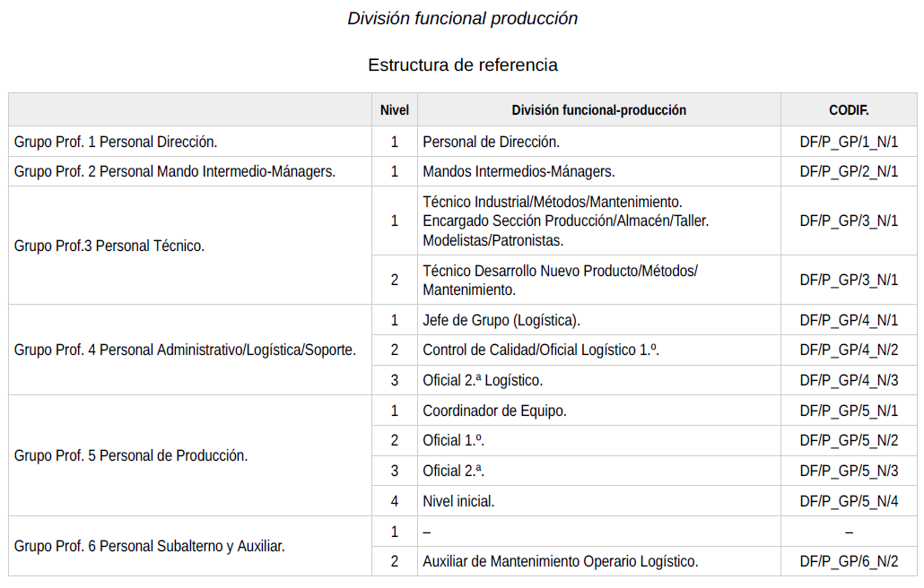Click the "Nivel" column header
Screen dimensions: 924x588
click(x=394, y=110)
